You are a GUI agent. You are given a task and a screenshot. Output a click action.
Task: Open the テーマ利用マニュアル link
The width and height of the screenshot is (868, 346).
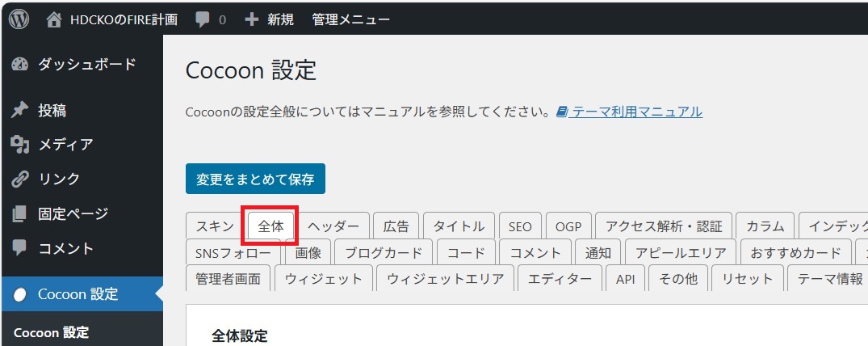(x=637, y=112)
